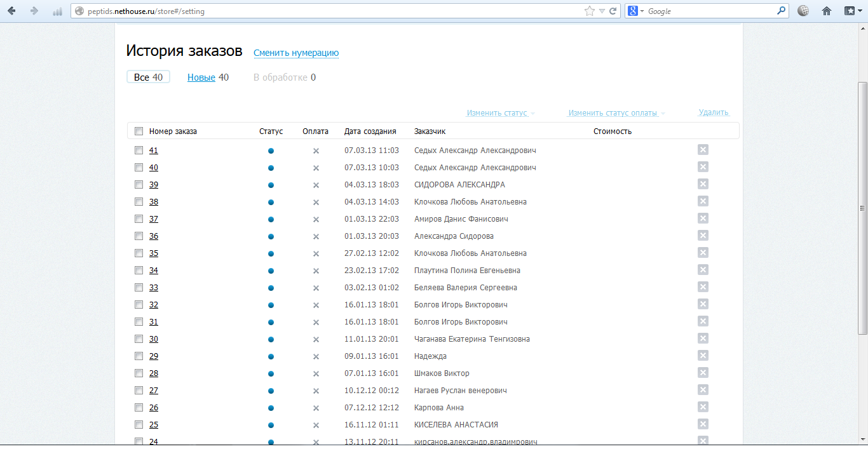This screenshot has height=463, width=868.
Task: Reload the page with the refresh icon
Action: click(613, 11)
